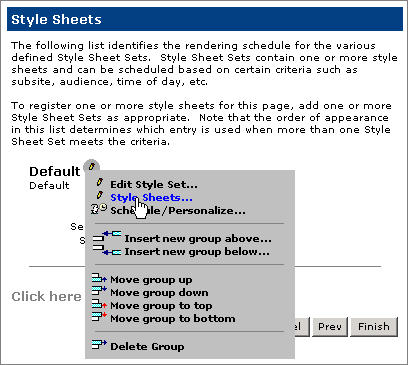Click the red-arrow Move group to top icon
This screenshot has width=408, height=365.
tap(99, 304)
